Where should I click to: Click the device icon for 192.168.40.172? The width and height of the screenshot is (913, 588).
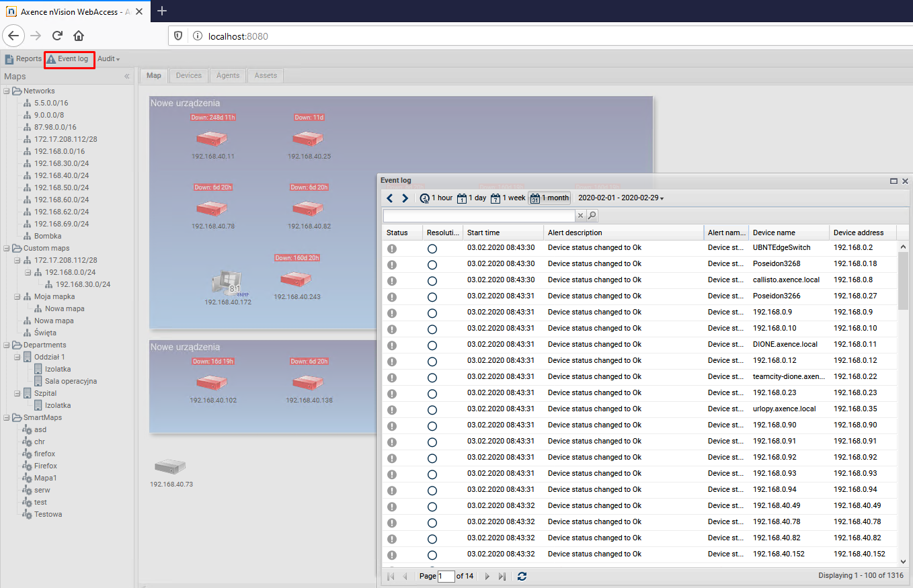point(227,284)
